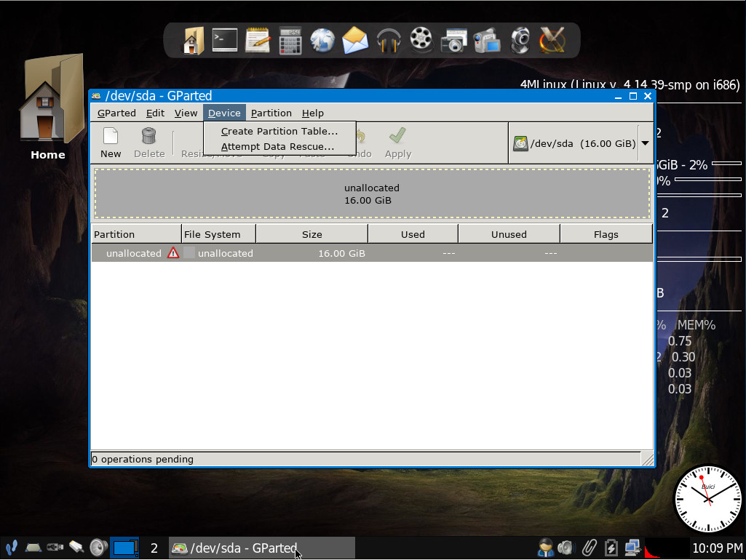This screenshot has height=560, width=746.
Task: Sort by the Size column header
Action: point(312,234)
